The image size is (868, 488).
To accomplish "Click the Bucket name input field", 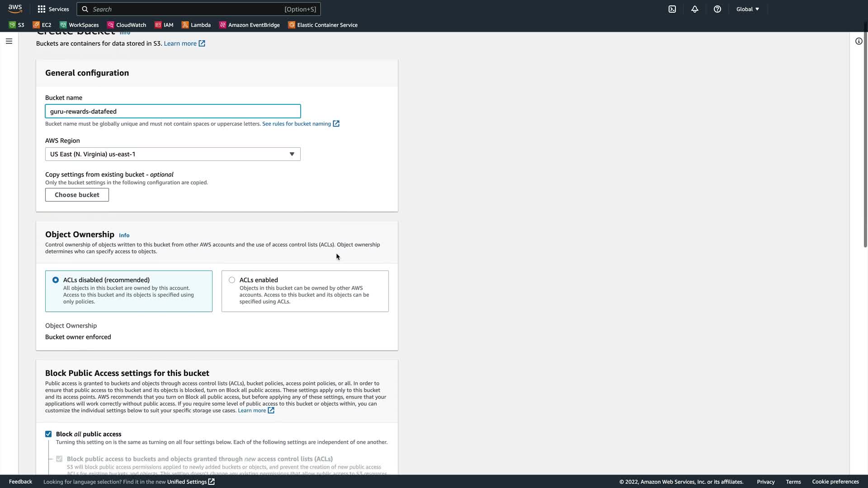I will click(173, 111).
